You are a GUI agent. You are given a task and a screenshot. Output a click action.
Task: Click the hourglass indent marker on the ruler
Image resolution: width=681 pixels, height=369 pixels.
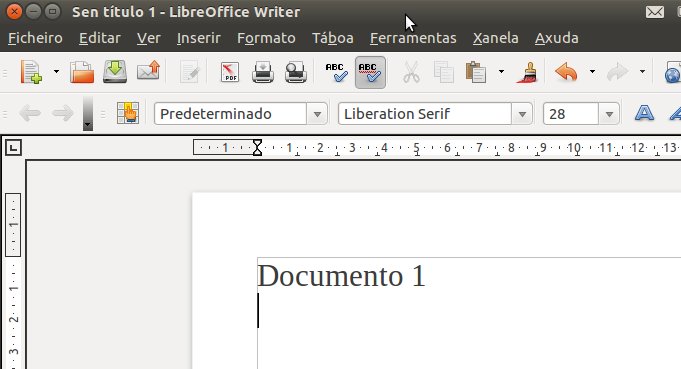click(257, 148)
